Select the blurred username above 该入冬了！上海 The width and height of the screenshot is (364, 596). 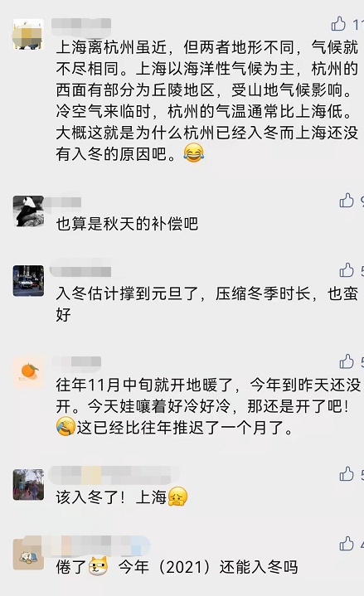(x=113, y=475)
